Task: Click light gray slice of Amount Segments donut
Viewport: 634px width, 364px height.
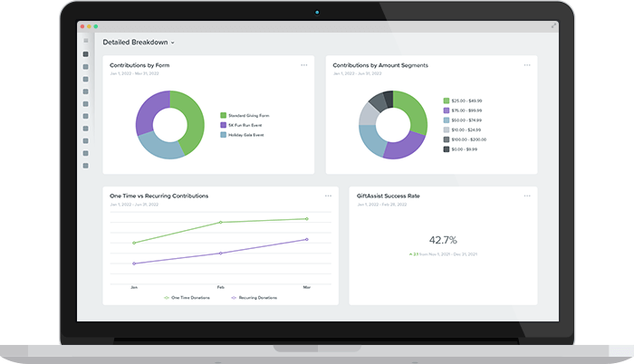Action: tap(367, 114)
